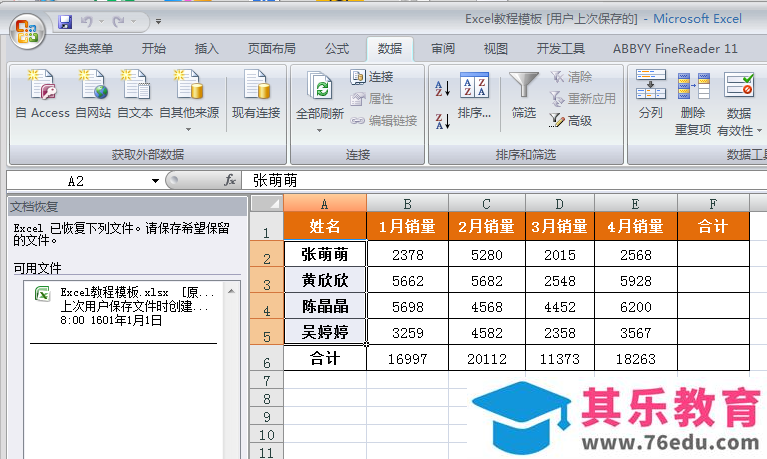
Task: Click 编辑链接 edit links
Action: click(x=384, y=120)
